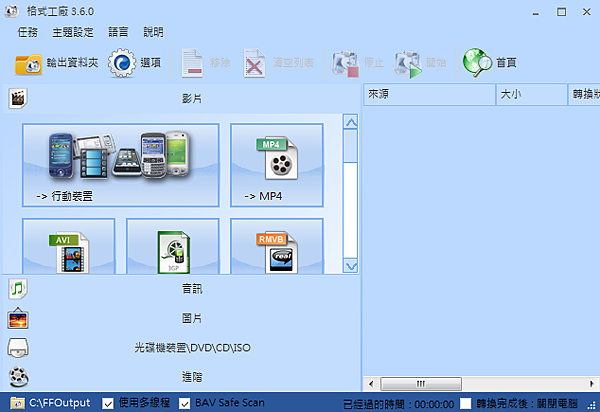Viewport: 600px width, 412px height.
Task: Click the C:\FFOutput folder icon in status bar
Action: click(x=17, y=403)
